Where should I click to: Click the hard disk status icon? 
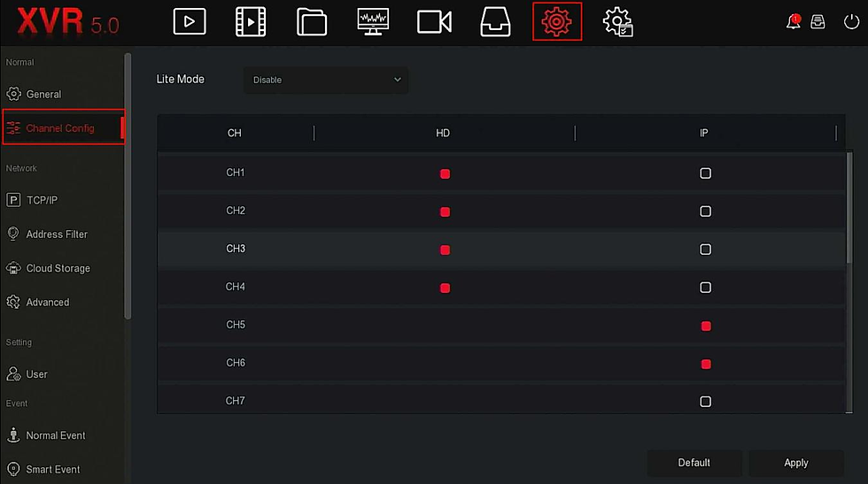pos(818,21)
